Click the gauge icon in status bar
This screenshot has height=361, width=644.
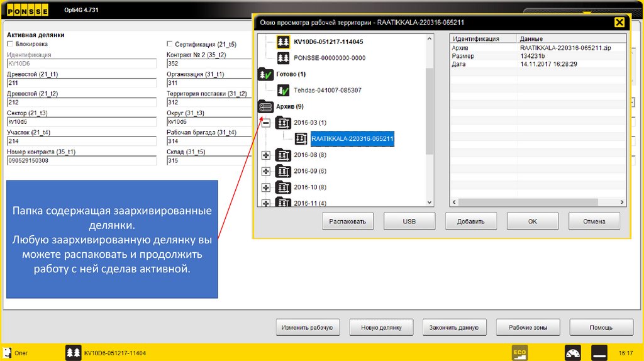click(572, 353)
